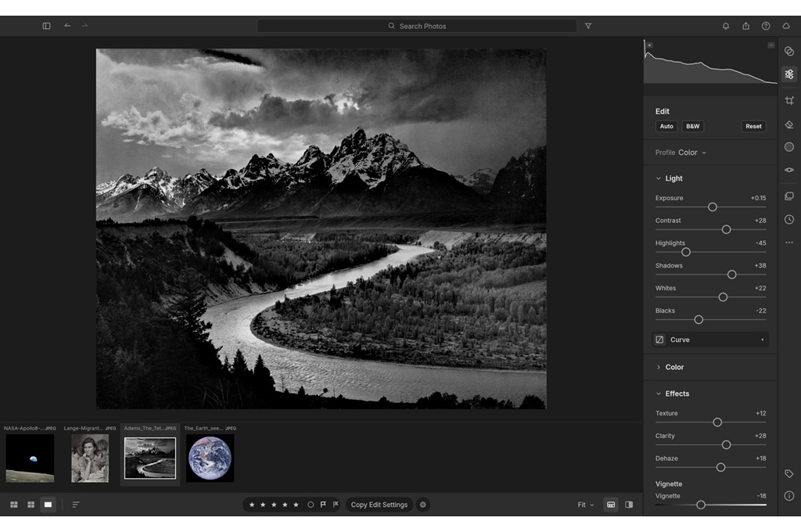Click the Shadows value +38
Viewport: 801px width, 532px height.
tap(760, 265)
